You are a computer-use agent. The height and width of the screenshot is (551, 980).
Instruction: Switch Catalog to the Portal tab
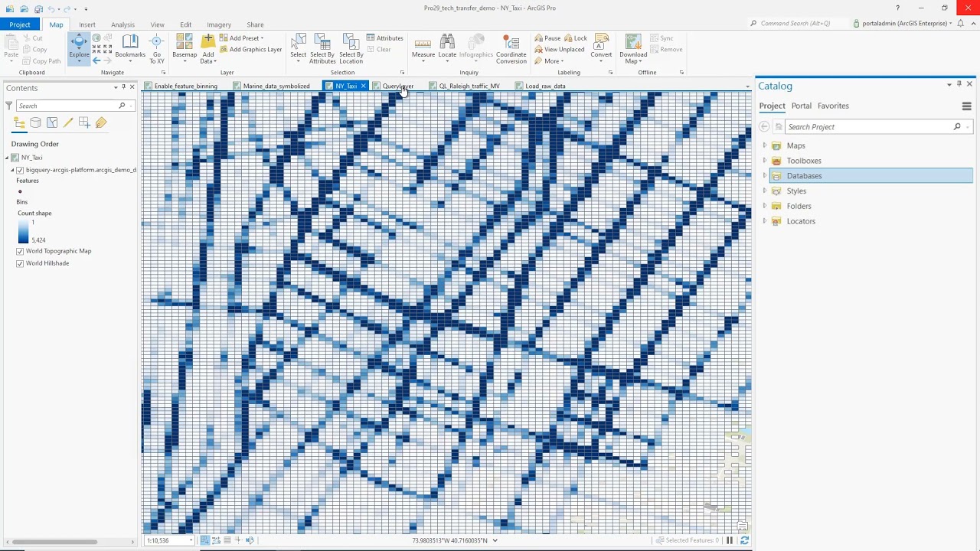802,106
